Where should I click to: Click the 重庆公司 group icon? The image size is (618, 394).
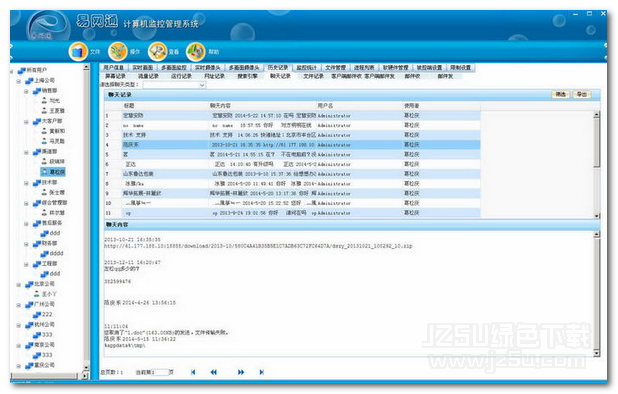pos(29,366)
